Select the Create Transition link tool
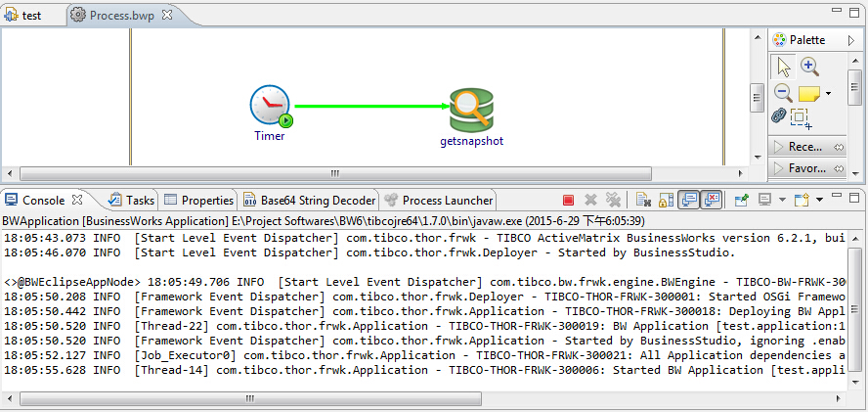868x412 pixels. point(779,115)
